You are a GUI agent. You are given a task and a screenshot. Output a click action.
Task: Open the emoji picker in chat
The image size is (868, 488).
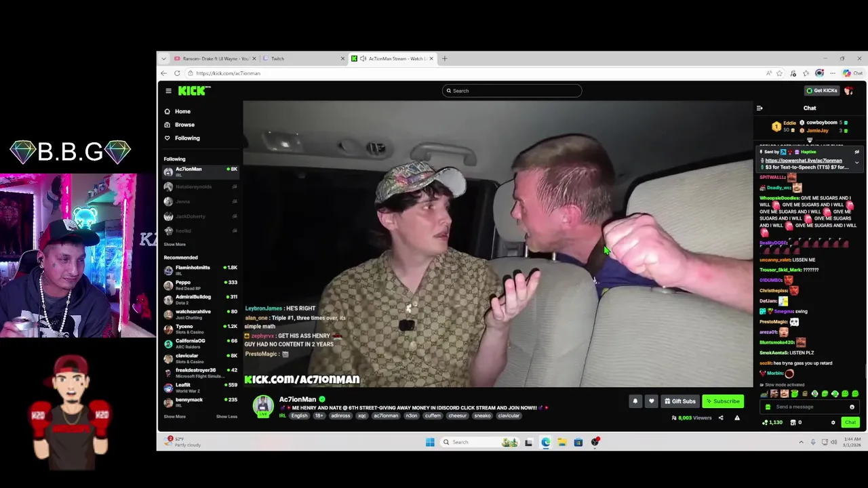tap(852, 407)
